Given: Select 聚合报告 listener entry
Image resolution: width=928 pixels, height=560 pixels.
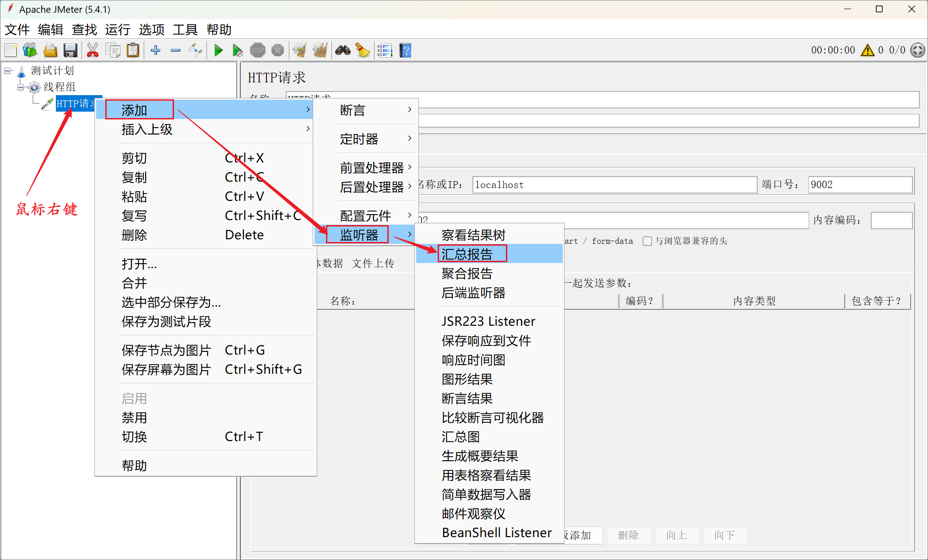Looking at the screenshot, I should (x=489, y=273).
